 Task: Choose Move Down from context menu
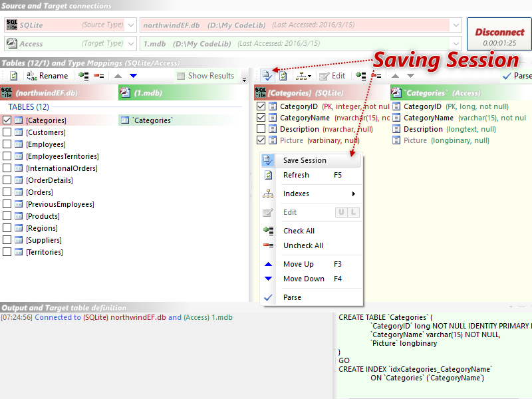(311, 279)
